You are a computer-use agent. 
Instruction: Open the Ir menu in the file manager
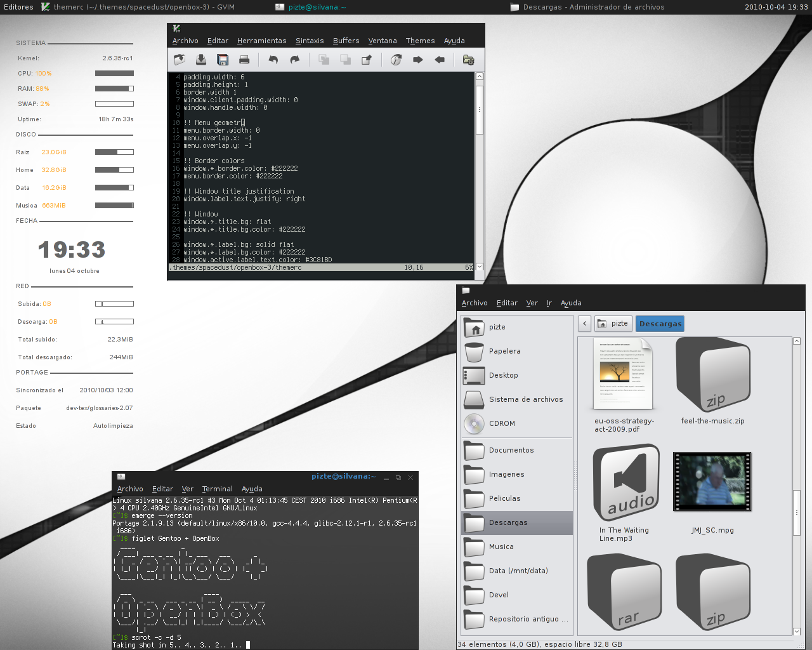click(549, 303)
